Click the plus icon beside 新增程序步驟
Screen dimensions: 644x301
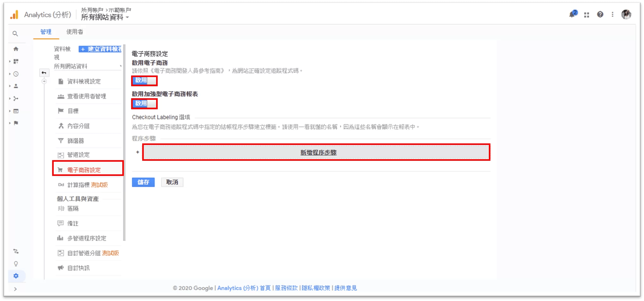pos(137,152)
